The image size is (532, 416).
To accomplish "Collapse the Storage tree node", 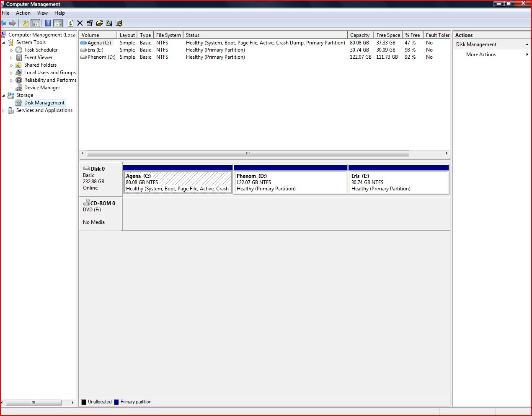I will click(x=4, y=96).
